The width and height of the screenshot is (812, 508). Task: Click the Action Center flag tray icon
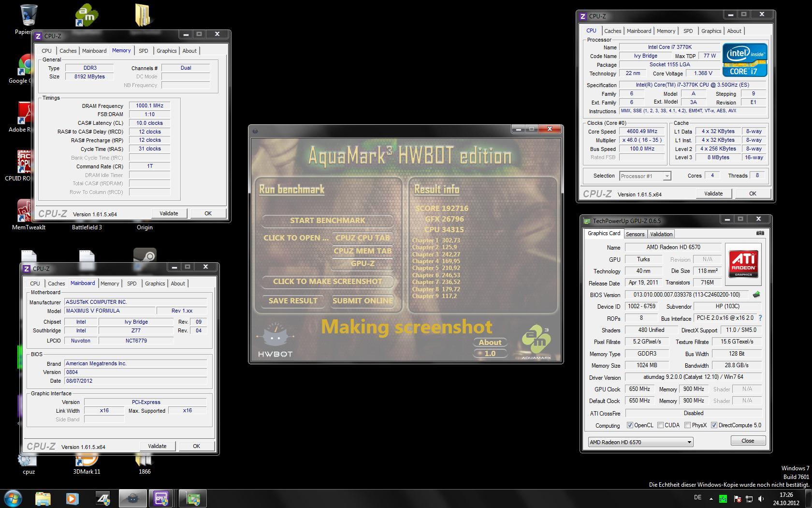737,498
